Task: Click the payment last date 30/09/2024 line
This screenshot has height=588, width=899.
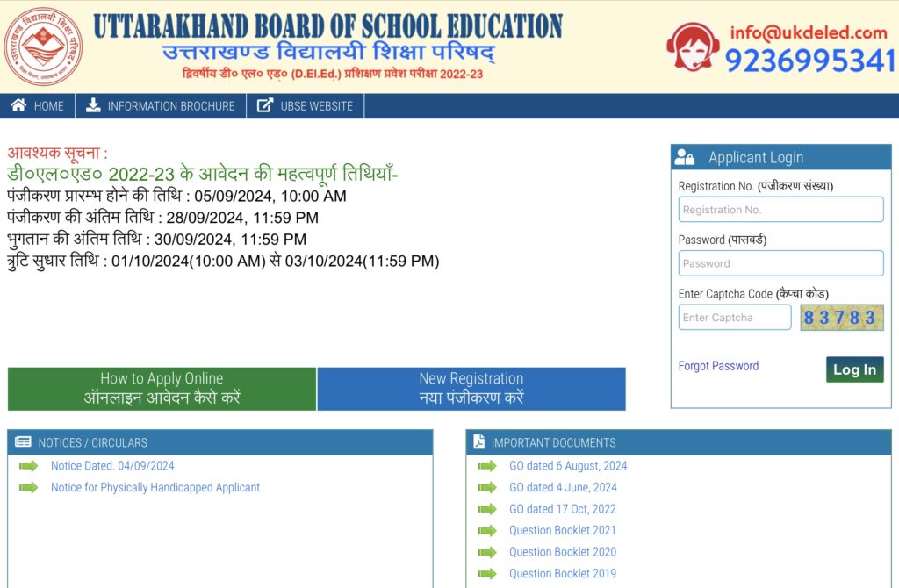Action: (x=156, y=239)
